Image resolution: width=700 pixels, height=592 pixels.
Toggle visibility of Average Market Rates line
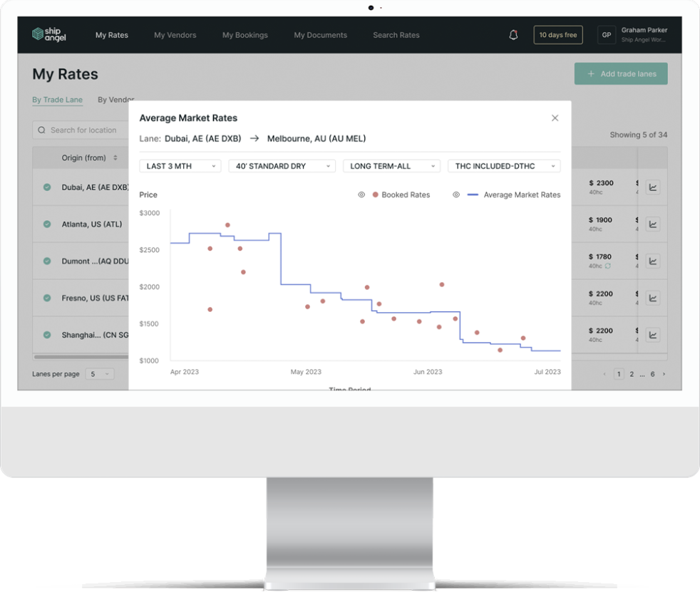(x=456, y=194)
